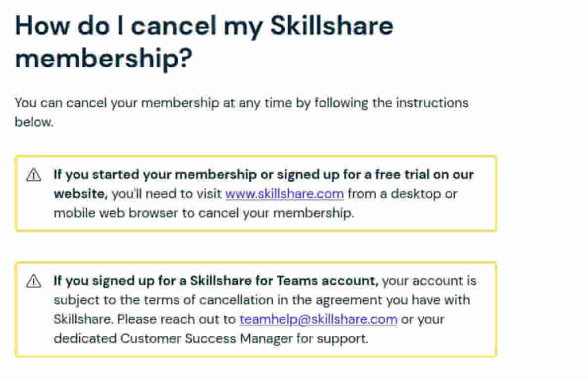The image size is (588, 380).
Task: Click line 'dedicated Customer Success Manager for support.'
Action: pos(211,339)
